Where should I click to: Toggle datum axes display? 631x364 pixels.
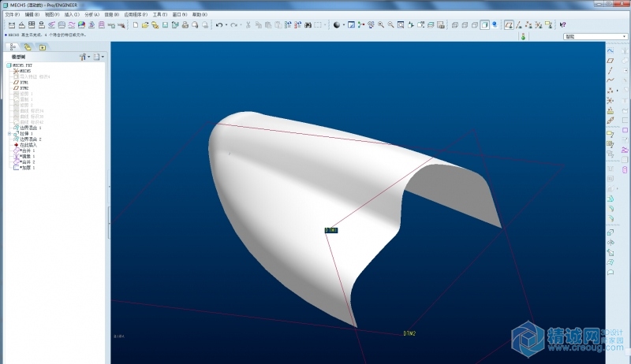pos(519,25)
